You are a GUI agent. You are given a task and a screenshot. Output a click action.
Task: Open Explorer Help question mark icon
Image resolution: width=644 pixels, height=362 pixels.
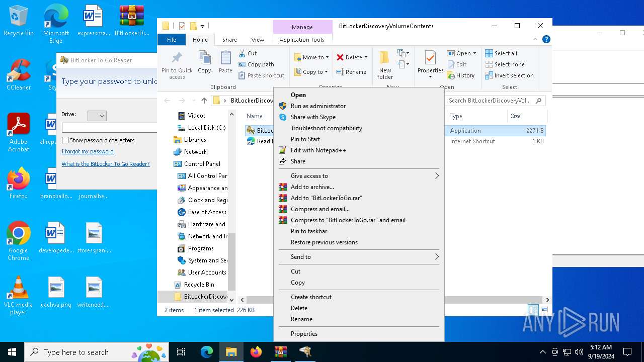tap(546, 39)
